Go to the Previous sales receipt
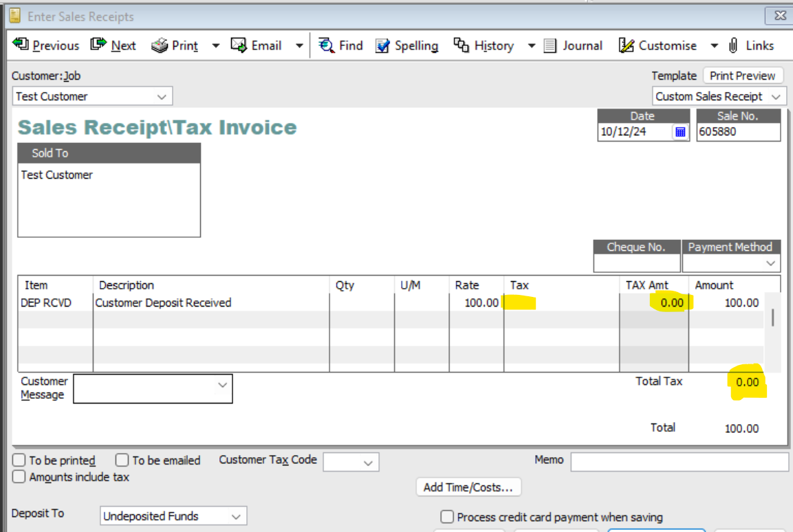 point(46,45)
